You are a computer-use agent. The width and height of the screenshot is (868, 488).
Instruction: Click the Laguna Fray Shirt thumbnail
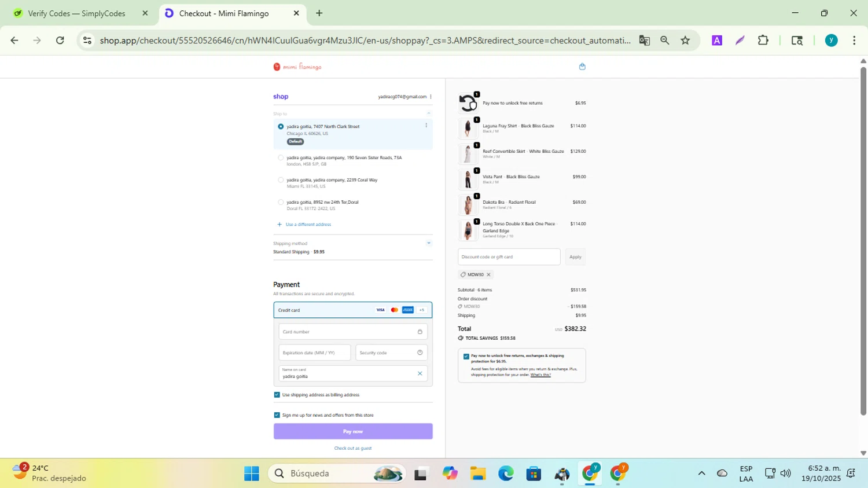468,129
